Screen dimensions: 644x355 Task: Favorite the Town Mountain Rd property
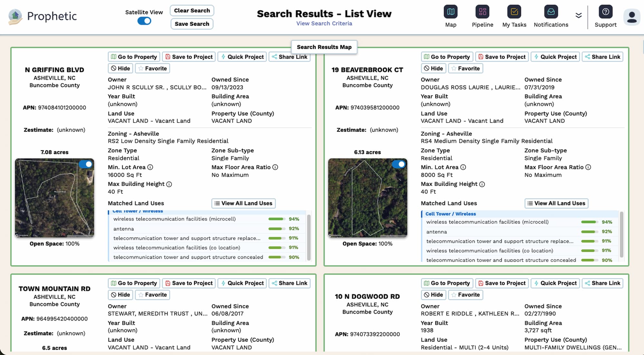pyautogui.click(x=152, y=295)
